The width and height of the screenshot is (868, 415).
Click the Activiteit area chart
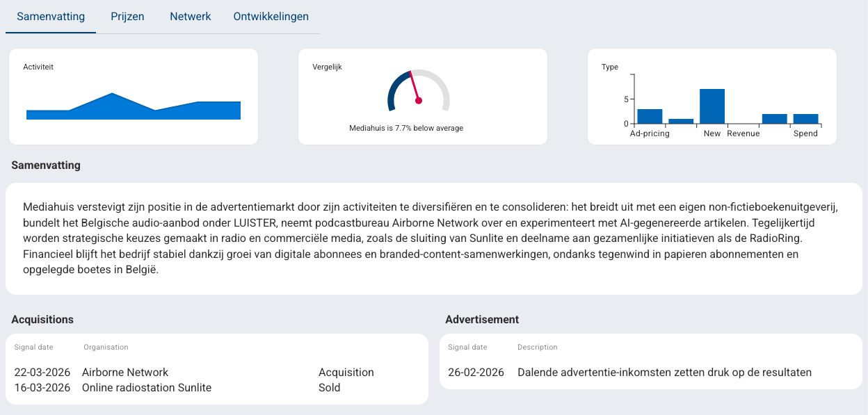[x=134, y=106]
